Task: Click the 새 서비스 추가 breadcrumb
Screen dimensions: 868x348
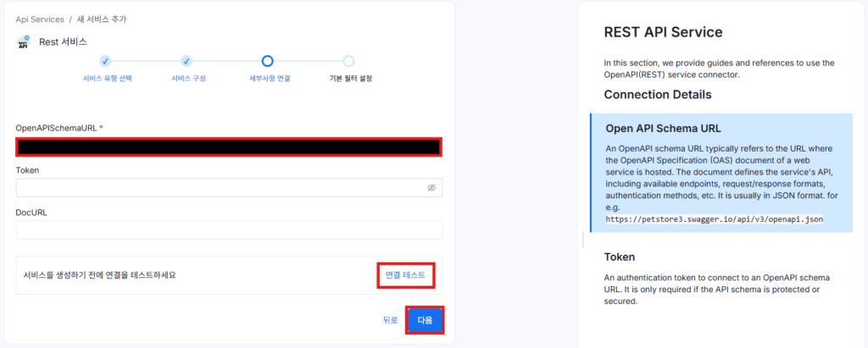Action: 103,19
